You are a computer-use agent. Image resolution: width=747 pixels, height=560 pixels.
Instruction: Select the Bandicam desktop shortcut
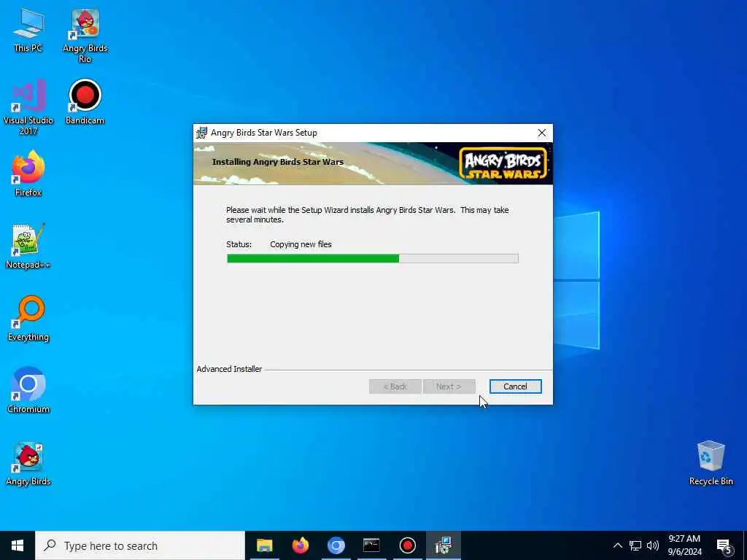85,102
